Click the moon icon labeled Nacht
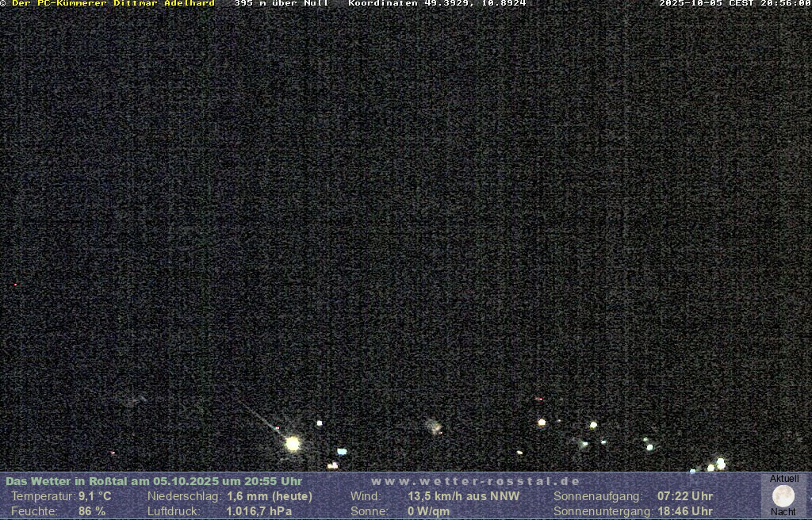 [x=783, y=496]
